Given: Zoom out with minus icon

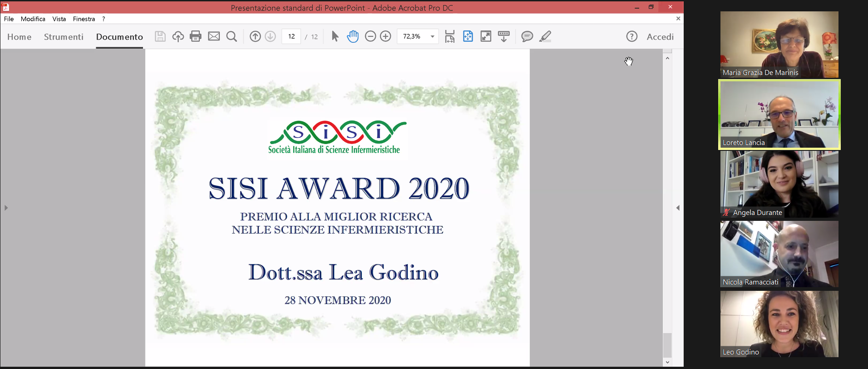Looking at the screenshot, I should pyautogui.click(x=370, y=36).
